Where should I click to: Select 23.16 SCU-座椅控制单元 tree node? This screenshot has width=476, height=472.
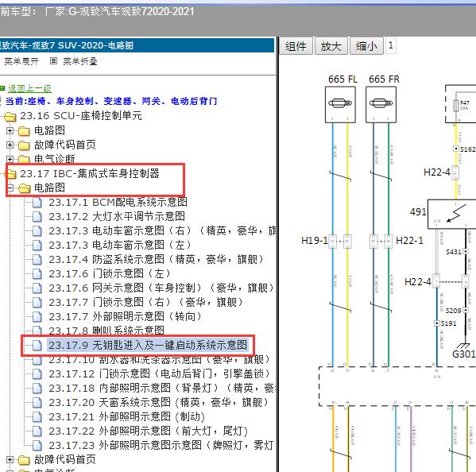pyautogui.click(x=81, y=116)
